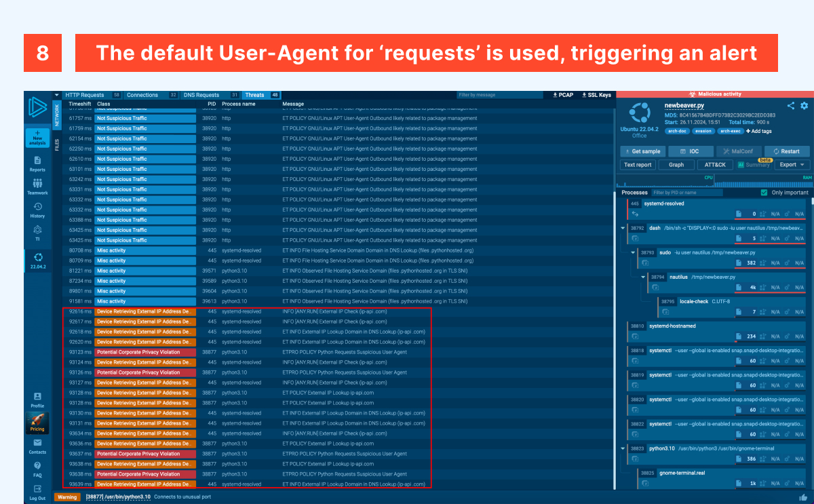Screen dimensions: 814x504
Task: Click the Restart button
Action: pos(786,151)
